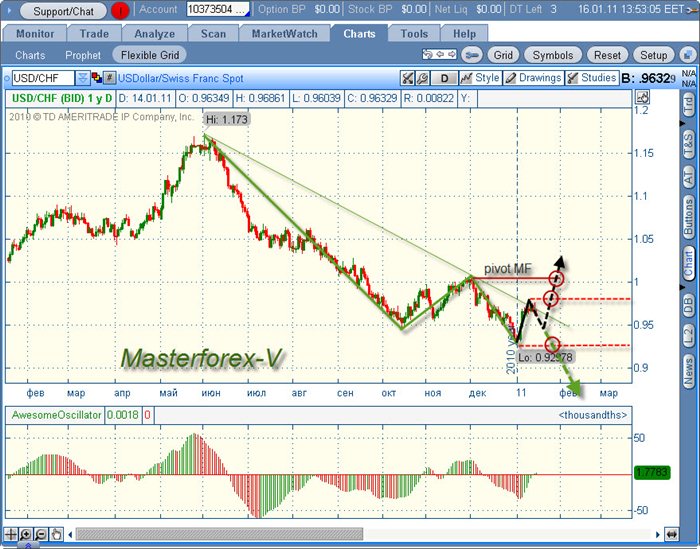
Task: Open the Help tab
Action: [464, 33]
